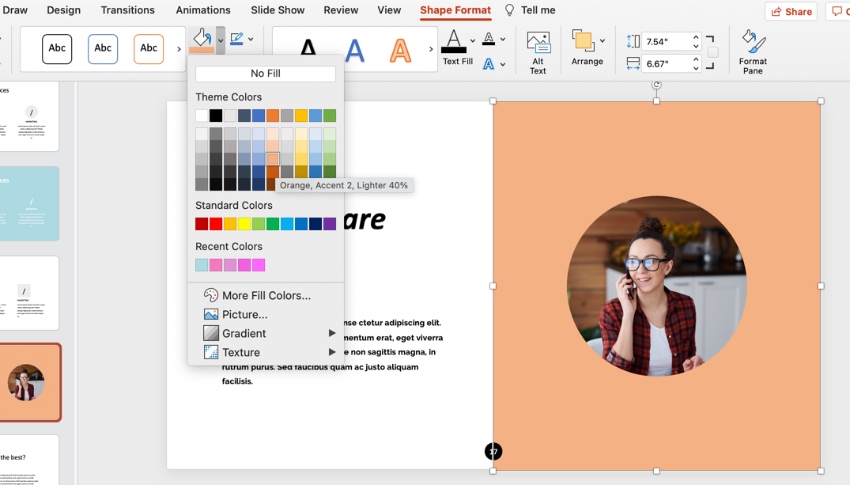Switch to the Draw tab
The height and width of the screenshot is (485, 850).
[x=15, y=10]
